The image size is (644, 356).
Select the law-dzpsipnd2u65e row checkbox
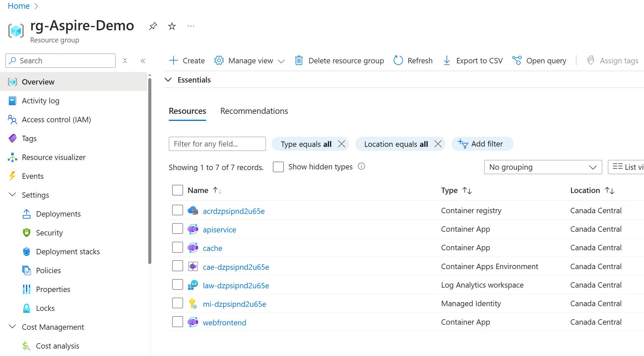tap(178, 285)
